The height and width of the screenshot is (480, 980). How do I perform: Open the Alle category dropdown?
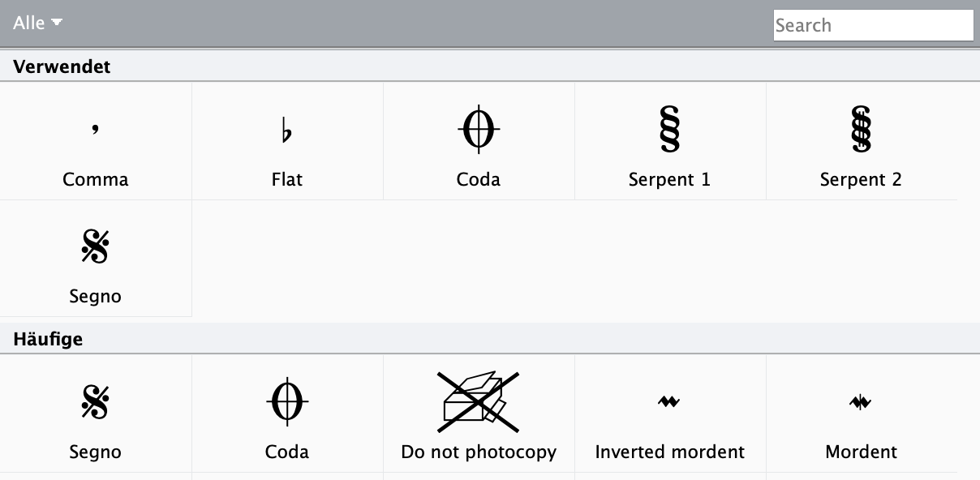(x=37, y=23)
